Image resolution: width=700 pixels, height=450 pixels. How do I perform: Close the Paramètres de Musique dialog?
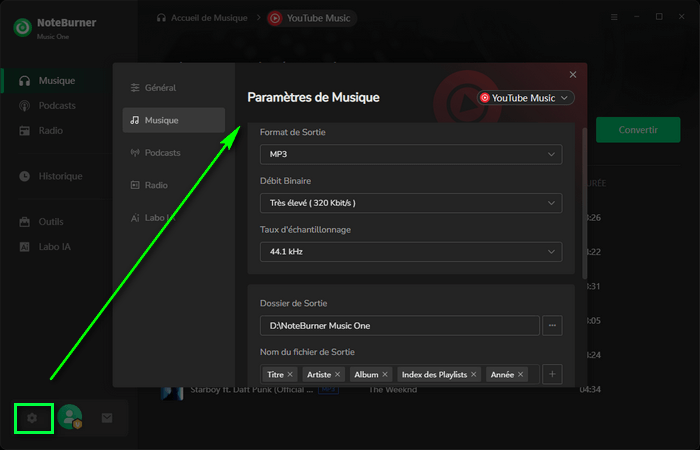573,75
